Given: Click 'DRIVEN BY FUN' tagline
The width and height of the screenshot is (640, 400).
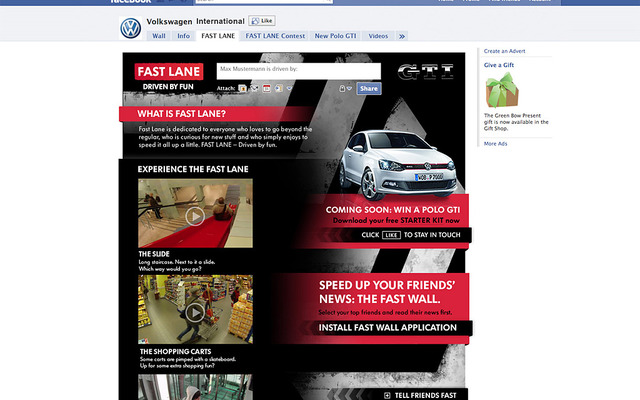Looking at the screenshot, I should point(168,87).
